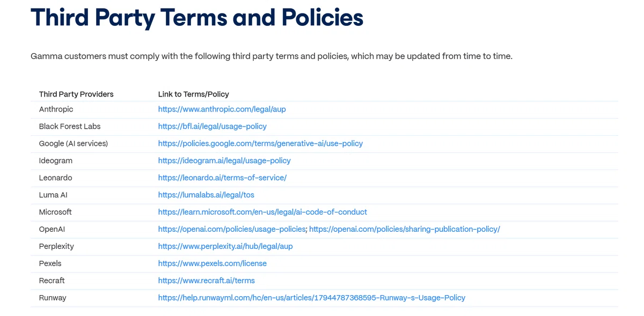
Task: Click the Third Party Providers column header
Action: pos(76,94)
